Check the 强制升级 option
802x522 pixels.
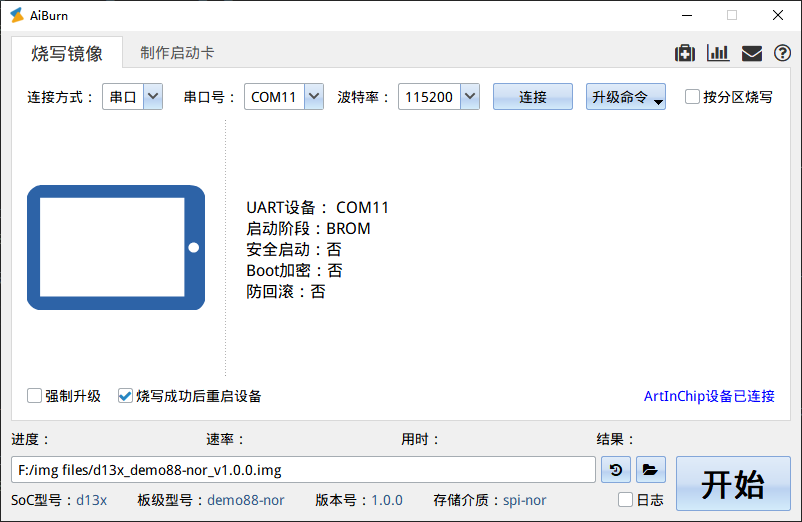pos(35,396)
